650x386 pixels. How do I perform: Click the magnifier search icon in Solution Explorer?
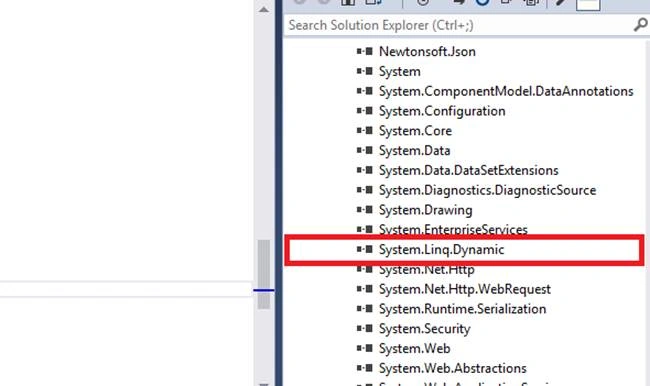640,25
